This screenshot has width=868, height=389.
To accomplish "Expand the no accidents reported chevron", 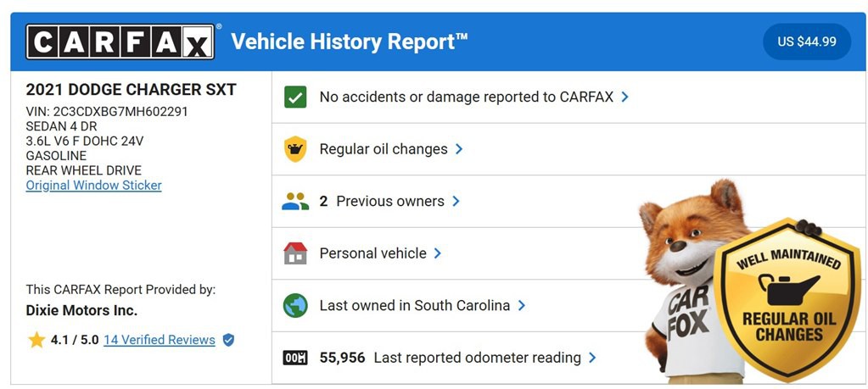I will pos(625,97).
